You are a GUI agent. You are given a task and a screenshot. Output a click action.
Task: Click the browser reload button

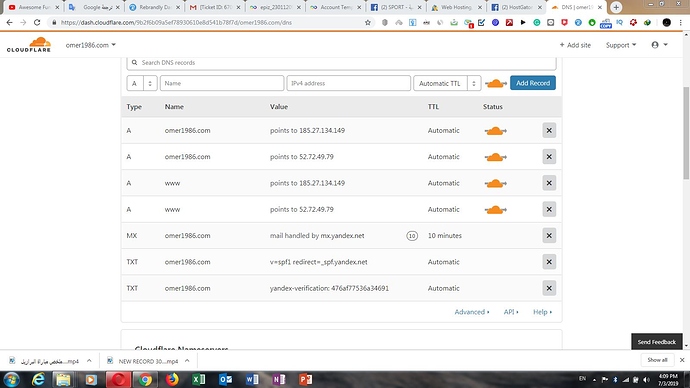37,22
